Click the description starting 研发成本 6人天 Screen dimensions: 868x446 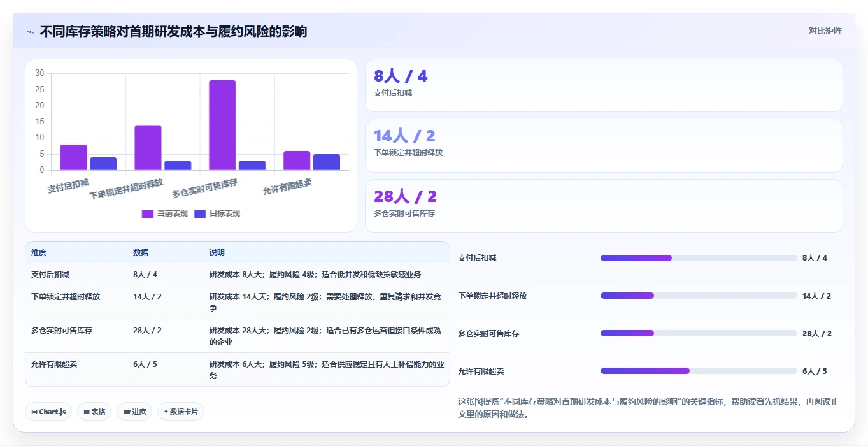(x=327, y=370)
